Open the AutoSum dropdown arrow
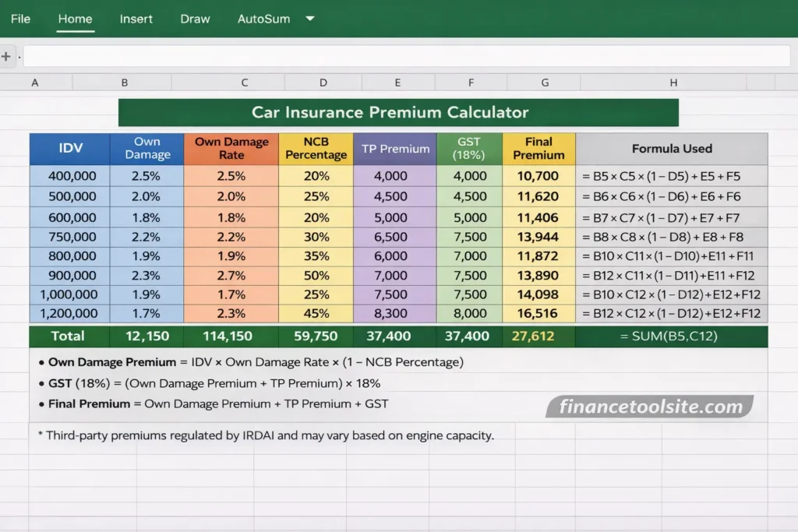Image resolution: width=798 pixels, height=532 pixels. pos(309,19)
